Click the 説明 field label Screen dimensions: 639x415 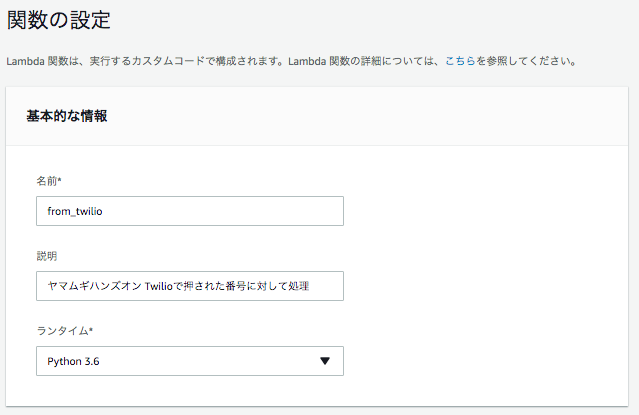(47, 256)
